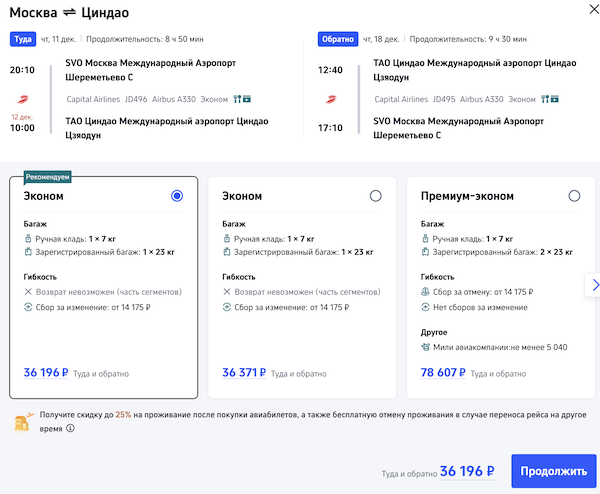This screenshot has height=494, width=600.
Task: Show more fares with the right arrow
Action: coord(591,286)
